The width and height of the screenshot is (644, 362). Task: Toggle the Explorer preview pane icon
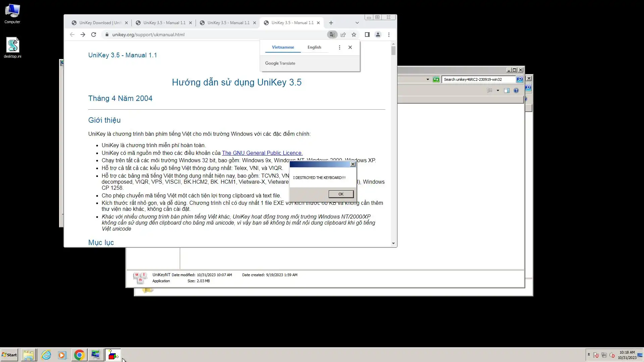507,90
